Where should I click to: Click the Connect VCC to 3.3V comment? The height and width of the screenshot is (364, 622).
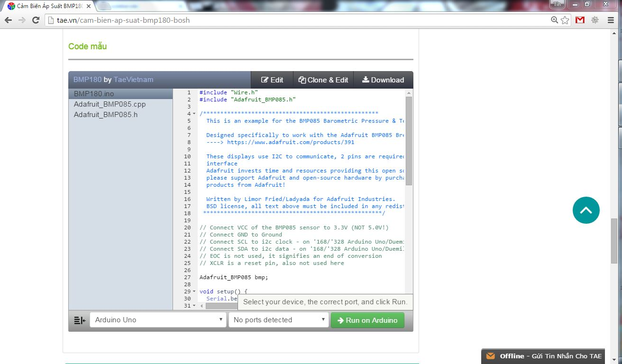(x=294, y=227)
